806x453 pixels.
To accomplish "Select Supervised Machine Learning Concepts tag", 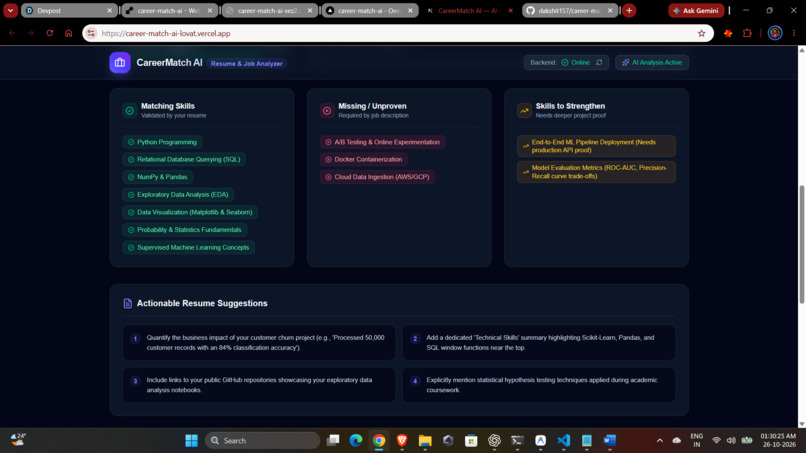I will 189,247.
